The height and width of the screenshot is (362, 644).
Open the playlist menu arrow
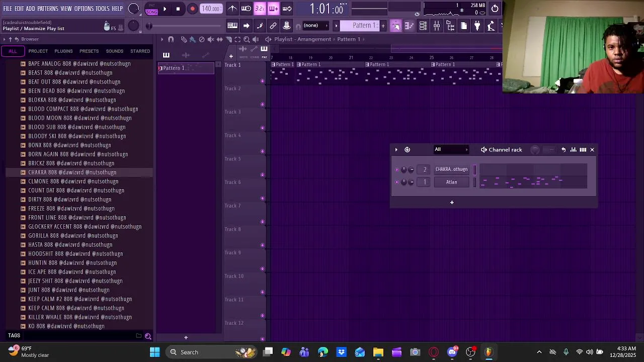point(162,39)
